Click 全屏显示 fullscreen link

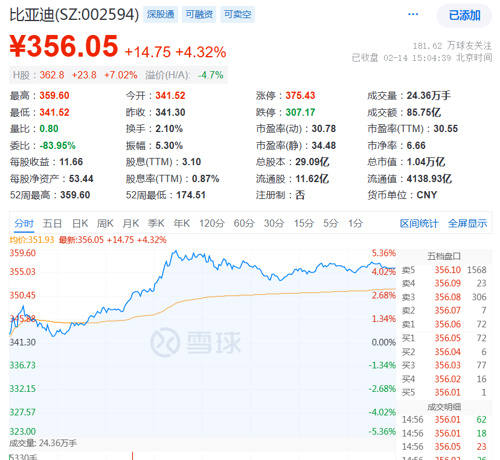pyautogui.click(x=467, y=223)
